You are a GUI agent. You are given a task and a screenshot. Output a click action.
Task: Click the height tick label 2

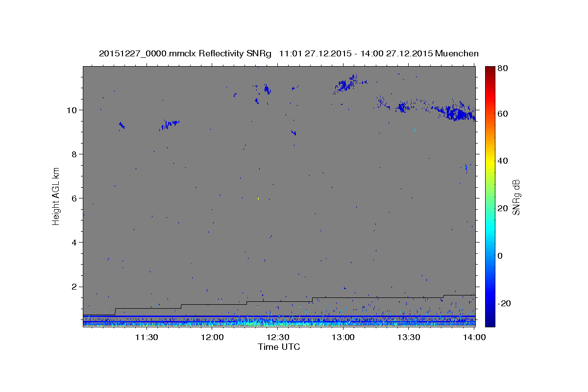coord(74,287)
